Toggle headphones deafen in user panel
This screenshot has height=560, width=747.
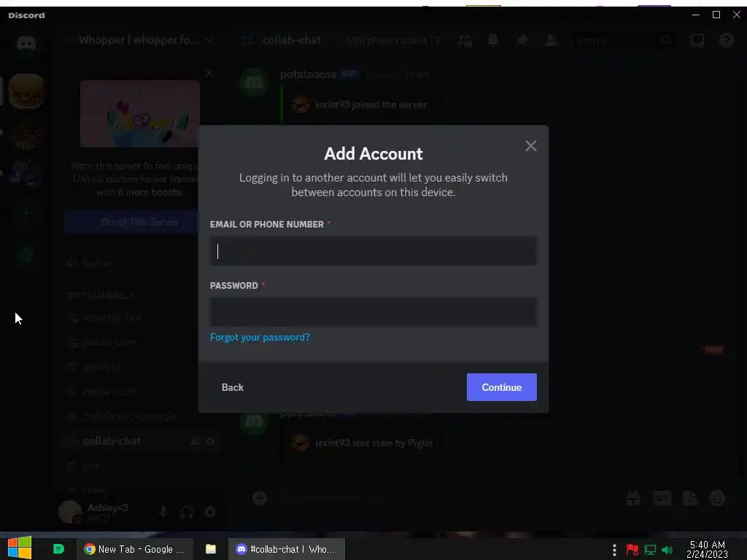187,512
